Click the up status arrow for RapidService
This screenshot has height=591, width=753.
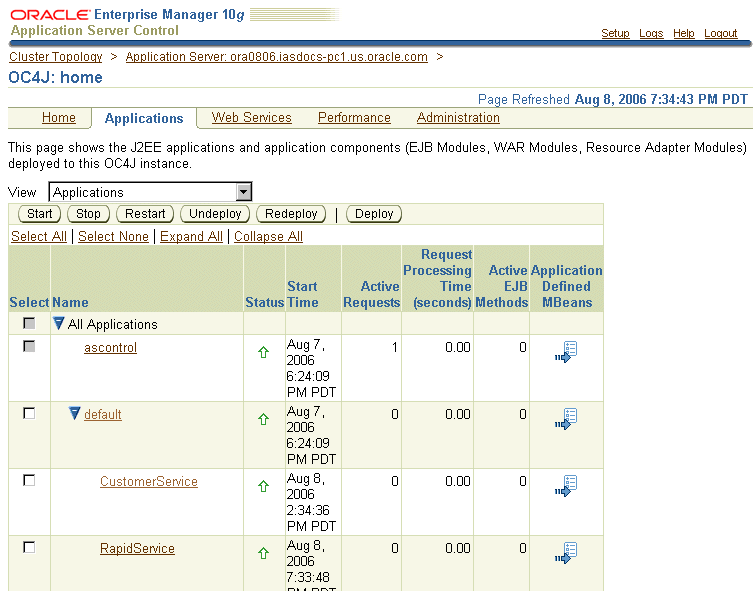[263, 554]
